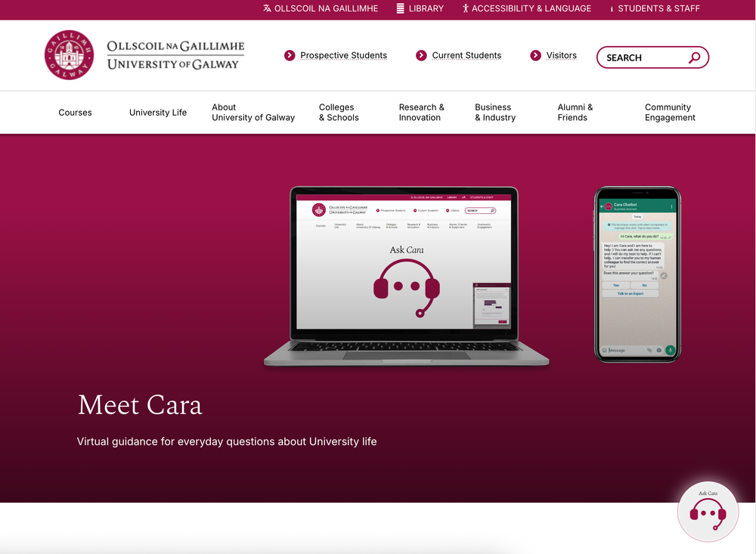Screen dimensions: 756x554
Task: Click the laptop Ask Cara banner image
Action: (x=406, y=277)
